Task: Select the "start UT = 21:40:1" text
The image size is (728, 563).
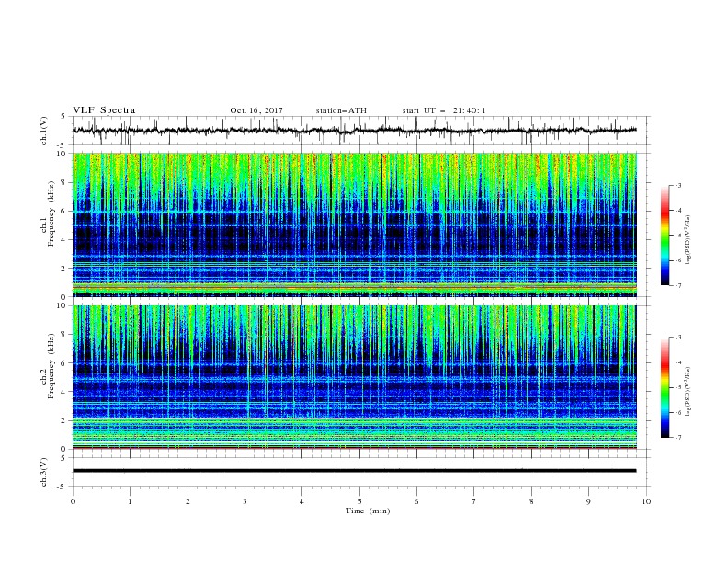Action: tap(444, 110)
